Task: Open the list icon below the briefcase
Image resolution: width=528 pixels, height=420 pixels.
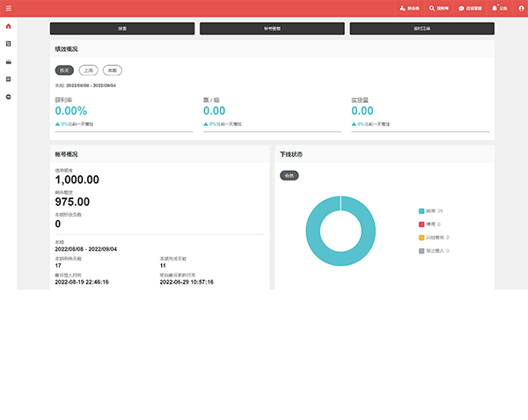Action: [x=9, y=78]
